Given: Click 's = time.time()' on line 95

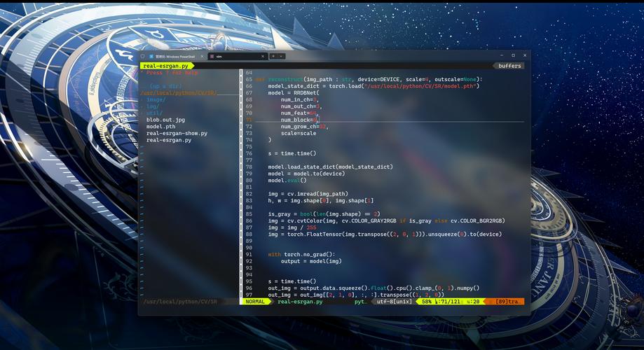Looking at the screenshot, I should 292,281.
